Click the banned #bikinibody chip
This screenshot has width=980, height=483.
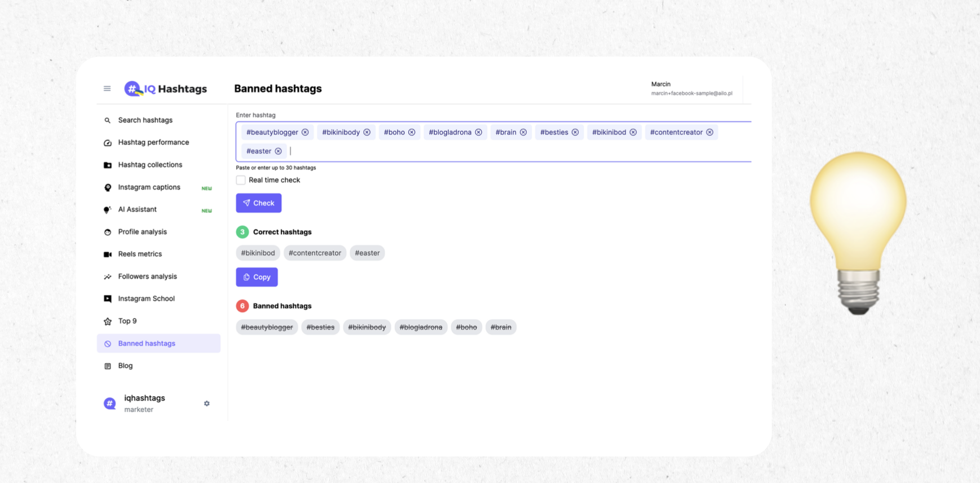tap(367, 327)
